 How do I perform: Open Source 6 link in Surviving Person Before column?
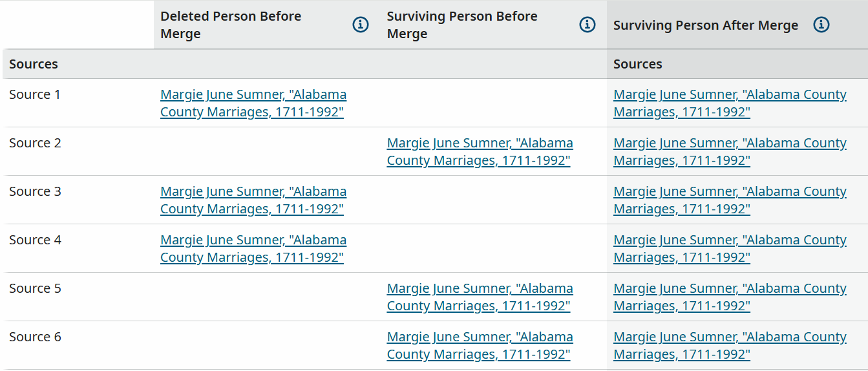point(480,346)
